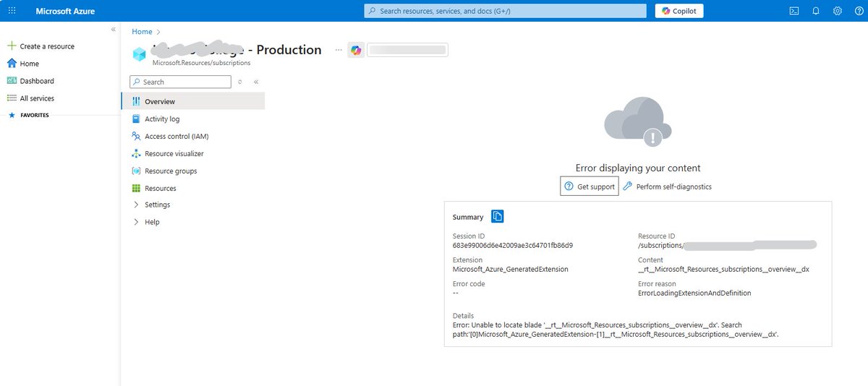Viewport: 868px width, 386px height.
Task: Click the Copilot icon beside the title
Action: pyautogui.click(x=355, y=50)
